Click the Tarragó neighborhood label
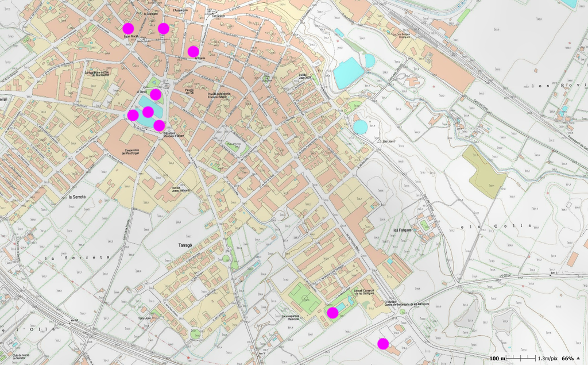Screen dimensions: 588x365 180,244
